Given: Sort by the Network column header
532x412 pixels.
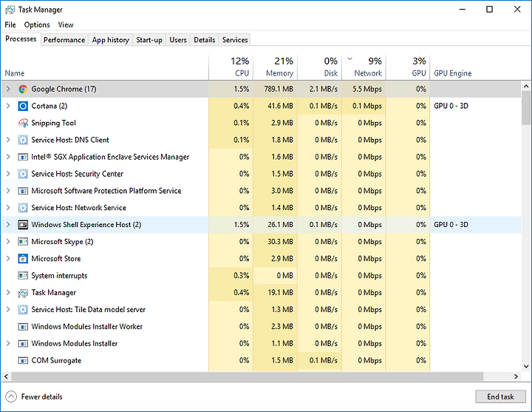Looking at the screenshot, I should [364, 67].
